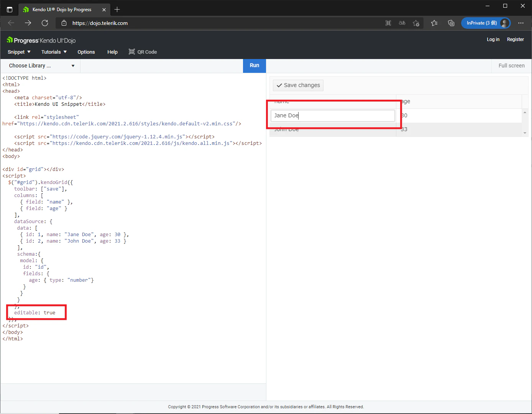Screen dimensions: 532x414
Task: Click the translate icon in the address bar
Action: pyautogui.click(x=402, y=23)
